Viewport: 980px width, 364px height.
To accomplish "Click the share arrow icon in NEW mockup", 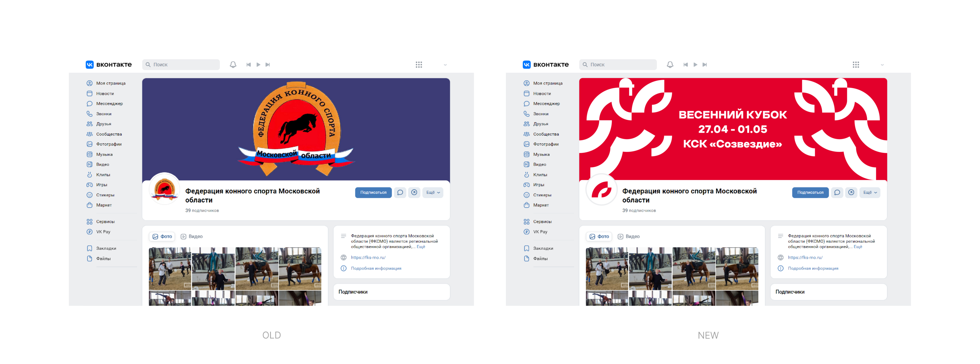I will (x=851, y=192).
